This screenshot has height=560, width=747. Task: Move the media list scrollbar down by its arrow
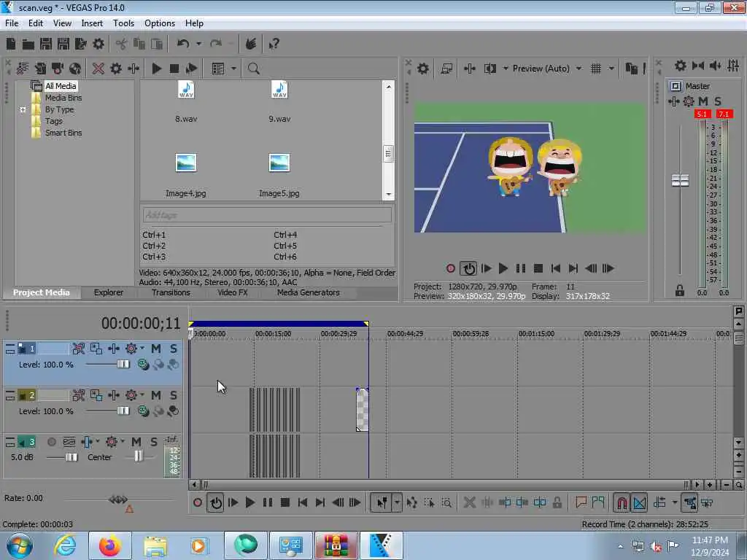click(388, 194)
